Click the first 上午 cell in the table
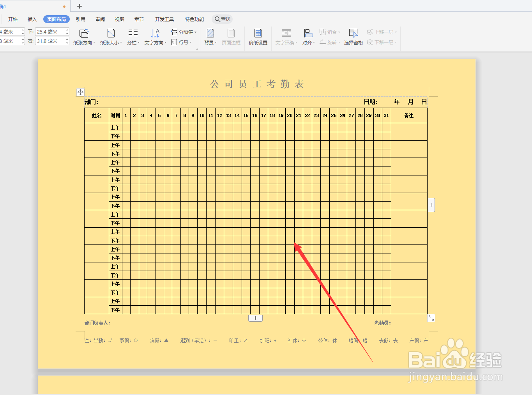 [x=115, y=128]
